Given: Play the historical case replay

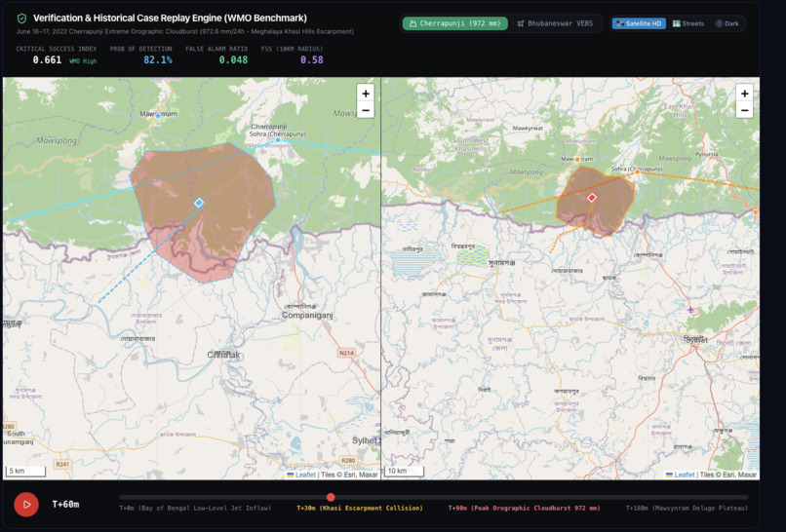Looking at the screenshot, I should (26, 505).
